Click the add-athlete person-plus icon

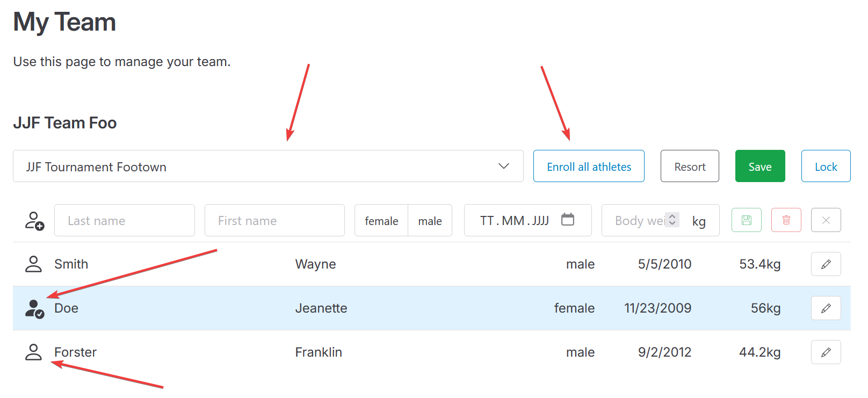34,221
